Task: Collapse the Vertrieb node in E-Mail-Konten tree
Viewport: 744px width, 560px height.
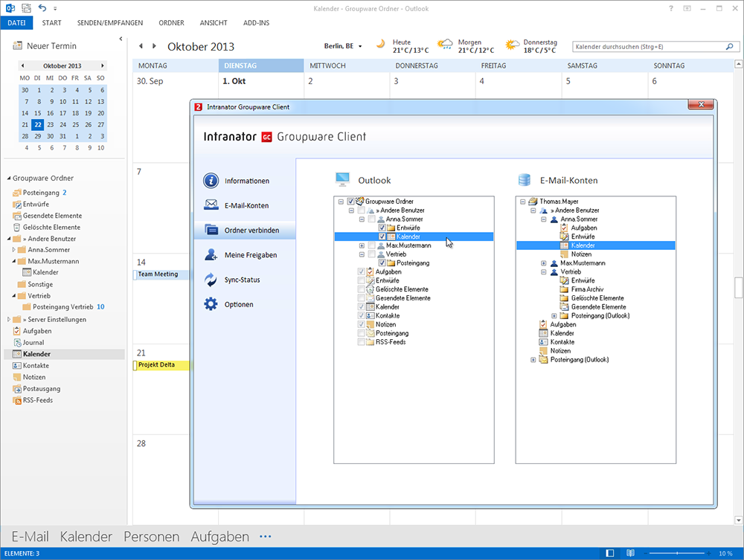Action: [x=544, y=272]
